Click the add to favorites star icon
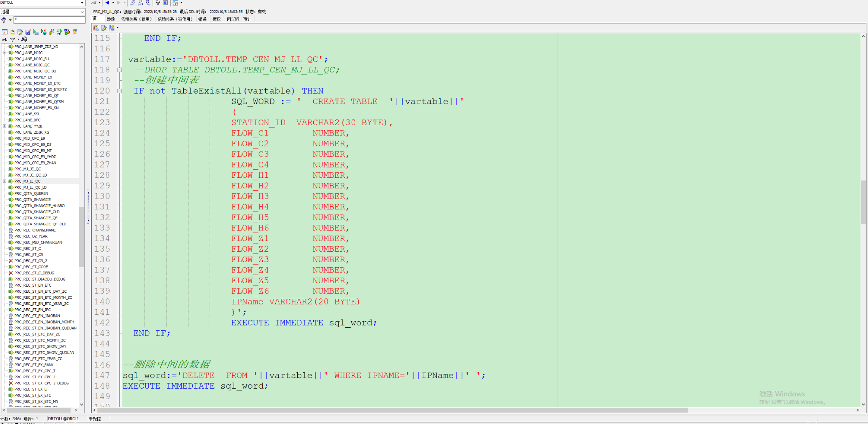The image size is (868, 424). (x=75, y=32)
